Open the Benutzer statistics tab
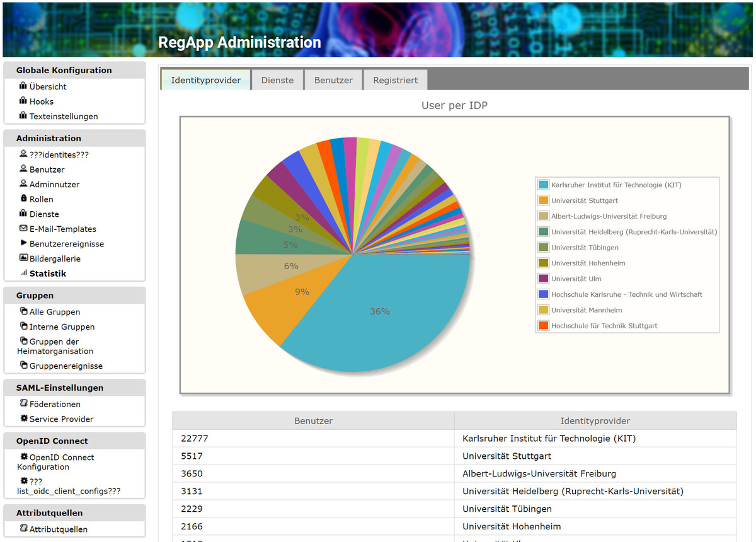The image size is (756, 542). click(333, 80)
